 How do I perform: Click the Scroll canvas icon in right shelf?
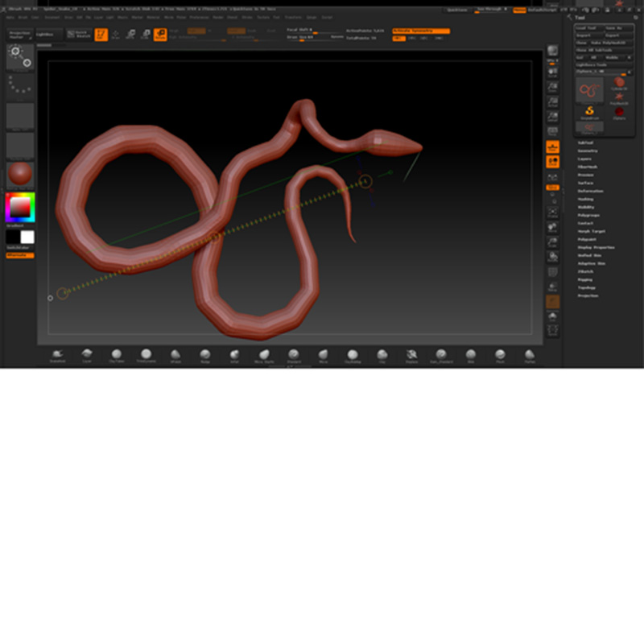552,72
